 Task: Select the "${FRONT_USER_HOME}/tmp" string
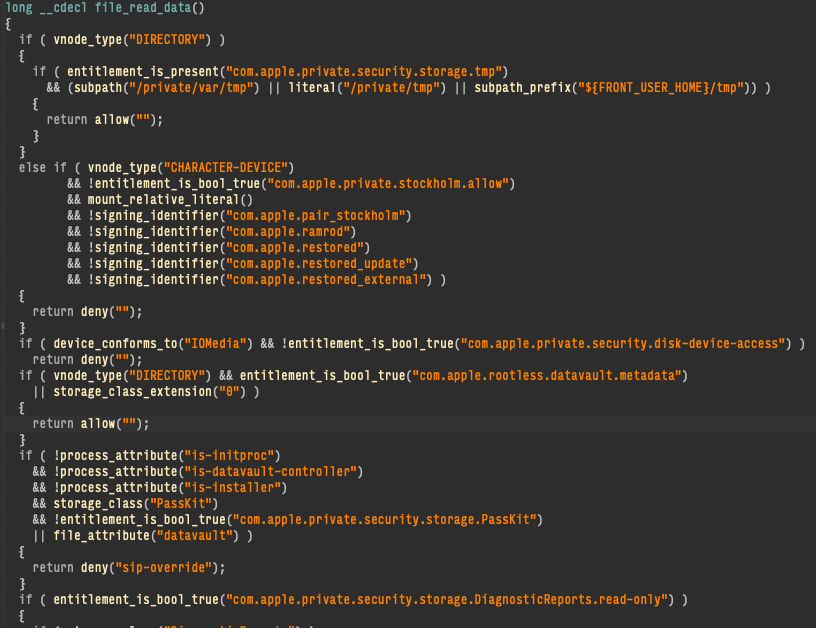[x=661, y=87]
